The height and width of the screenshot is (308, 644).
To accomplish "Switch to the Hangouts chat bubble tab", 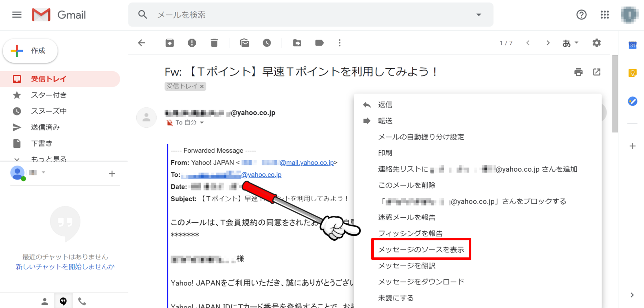I will tap(63, 301).
